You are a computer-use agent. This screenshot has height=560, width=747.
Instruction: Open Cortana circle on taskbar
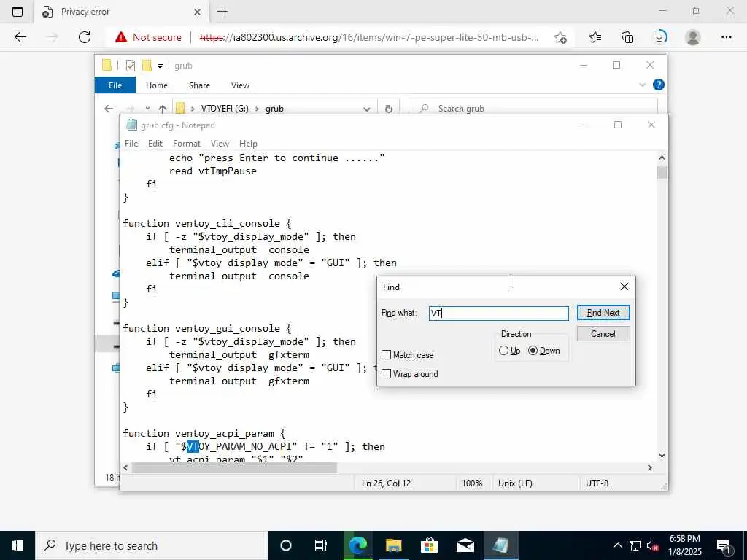286,545
